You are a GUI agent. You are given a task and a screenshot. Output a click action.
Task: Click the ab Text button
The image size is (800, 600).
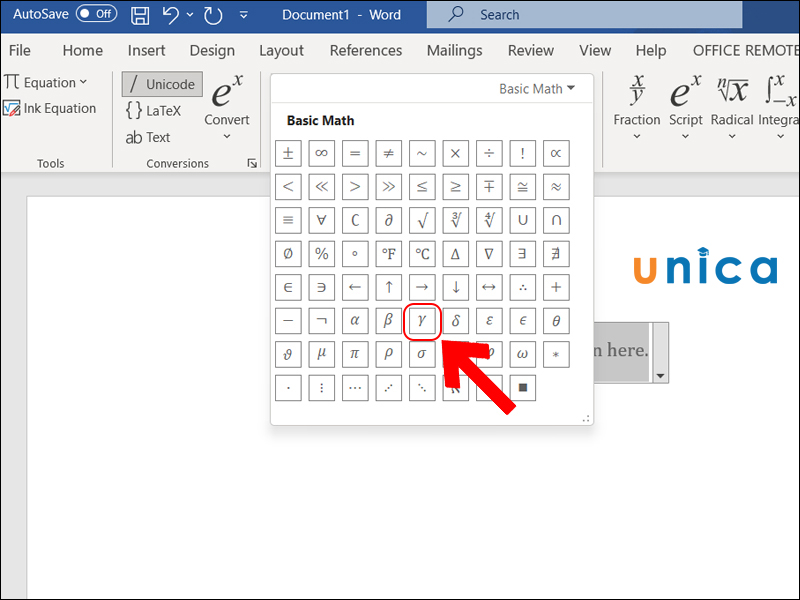coord(148,138)
